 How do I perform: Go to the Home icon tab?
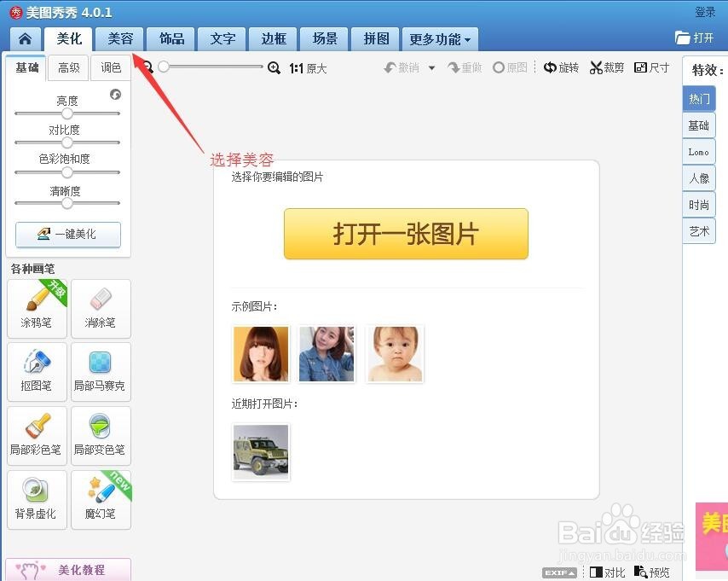pyautogui.click(x=25, y=38)
